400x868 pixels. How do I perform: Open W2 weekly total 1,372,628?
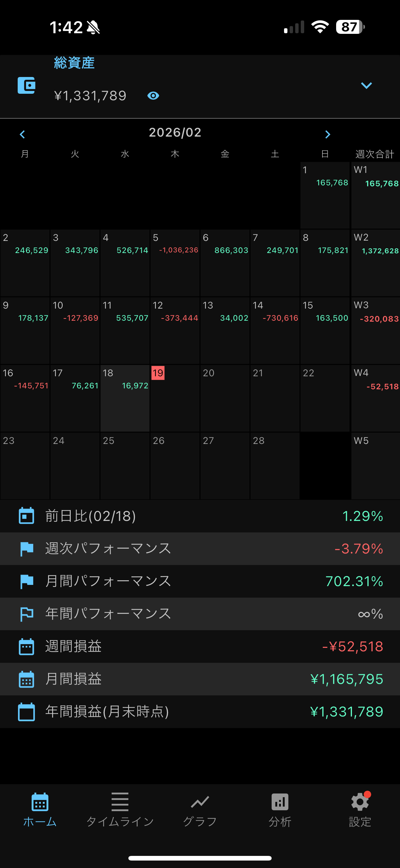376,263
